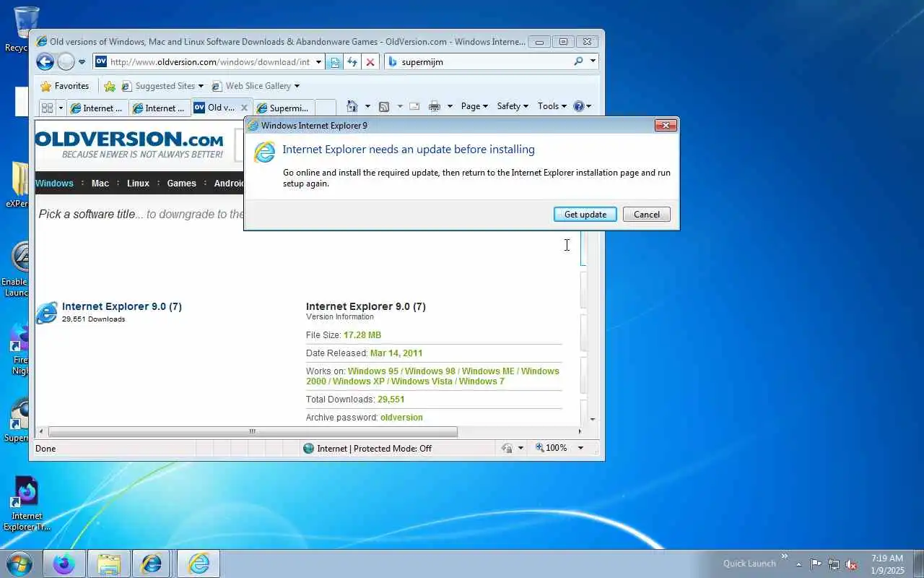Open the Recycle Bin desktop icon
The height and width of the screenshot is (578, 924).
click(26, 29)
